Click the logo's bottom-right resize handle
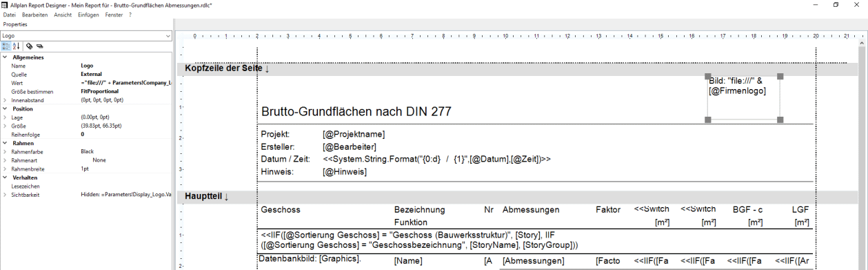Screen dimensions: 868x270 (780, 120)
